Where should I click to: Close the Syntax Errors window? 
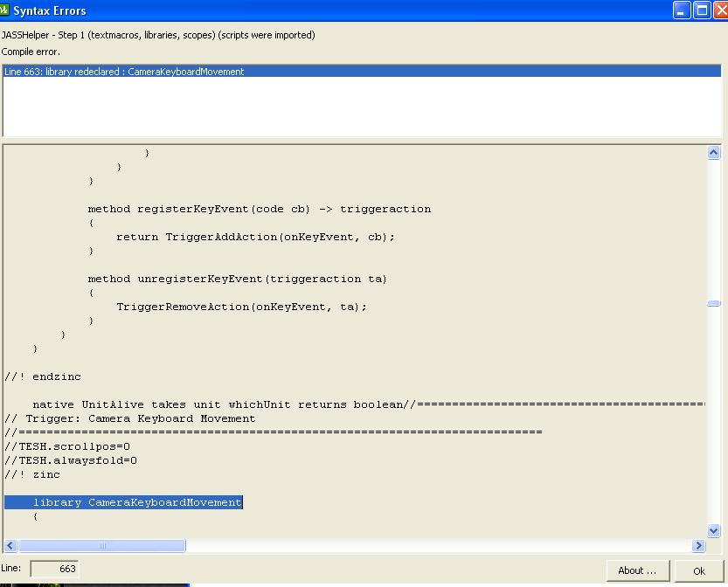pos(721,10)
